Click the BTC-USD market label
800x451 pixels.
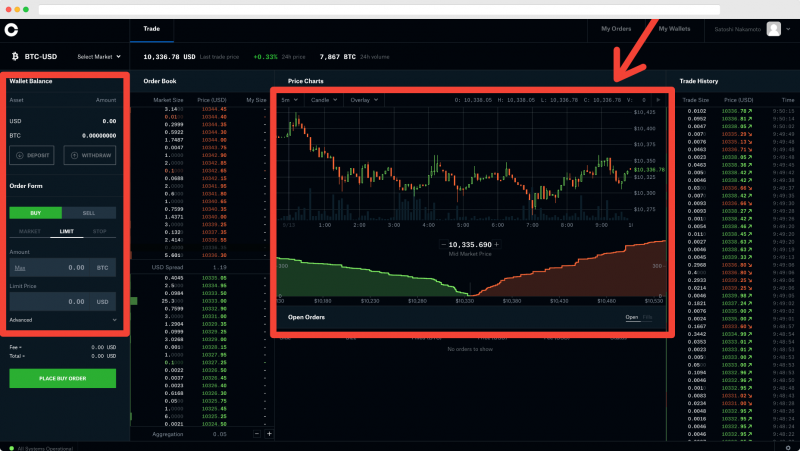point(41,57)
